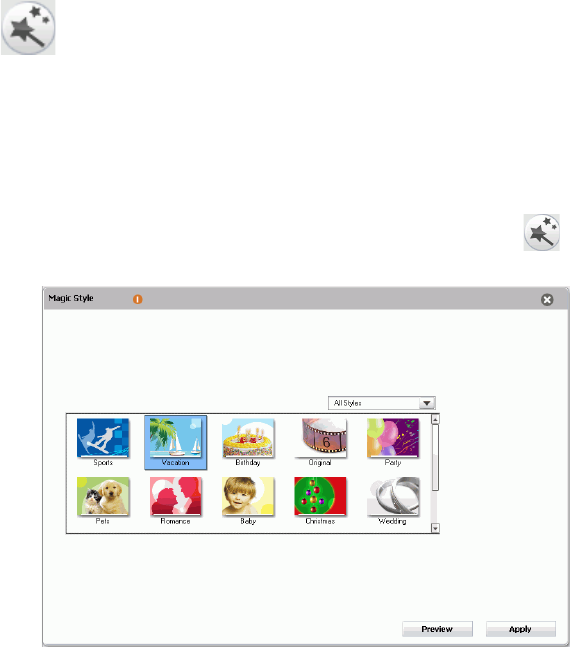This screenshot has height=647, width=570.
Task: Click the large Magic Style wand icon
Action: tap(28, 27)
